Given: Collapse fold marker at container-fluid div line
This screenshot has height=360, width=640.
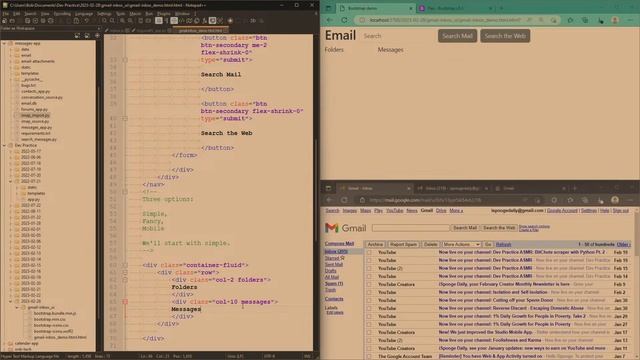Looking at the screenshot, I should click(125, 265).
